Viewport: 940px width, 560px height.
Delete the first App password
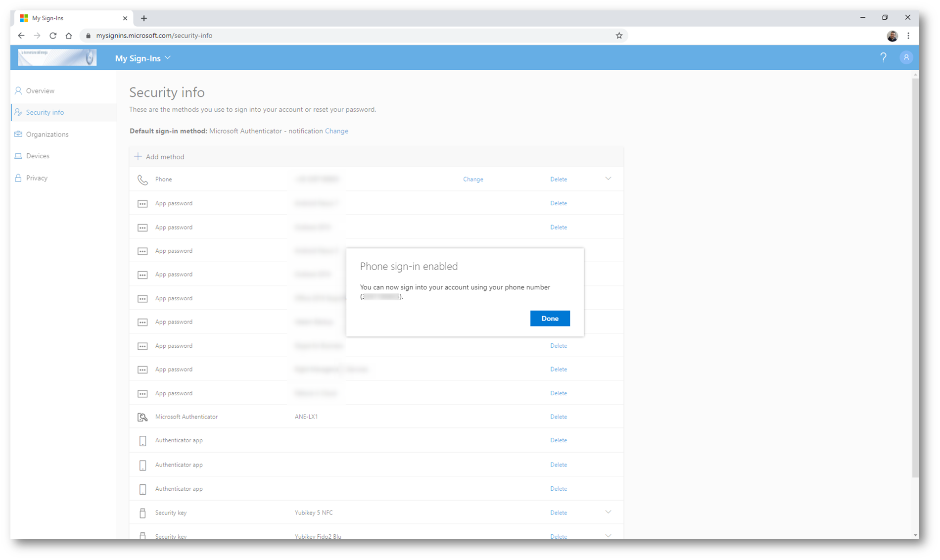click(559, 203)
